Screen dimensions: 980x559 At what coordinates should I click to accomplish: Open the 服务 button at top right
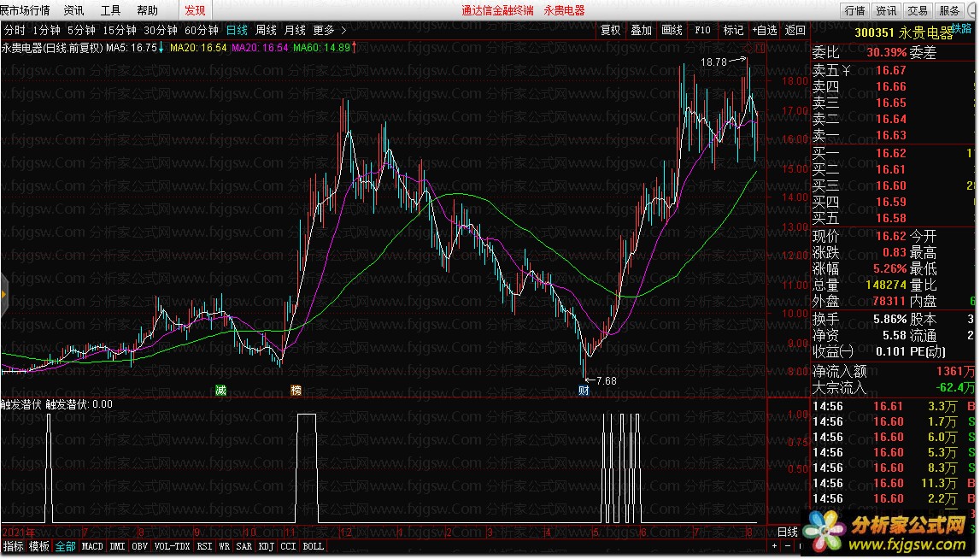948,10
